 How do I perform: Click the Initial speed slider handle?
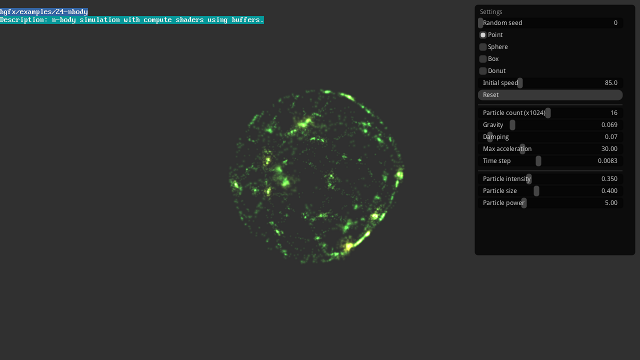520,83
